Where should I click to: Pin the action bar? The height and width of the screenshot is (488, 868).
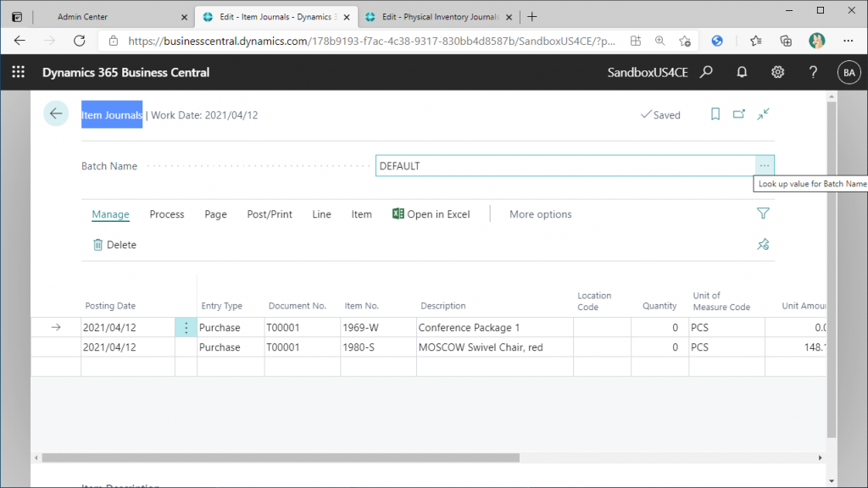[x=764, y=244]
